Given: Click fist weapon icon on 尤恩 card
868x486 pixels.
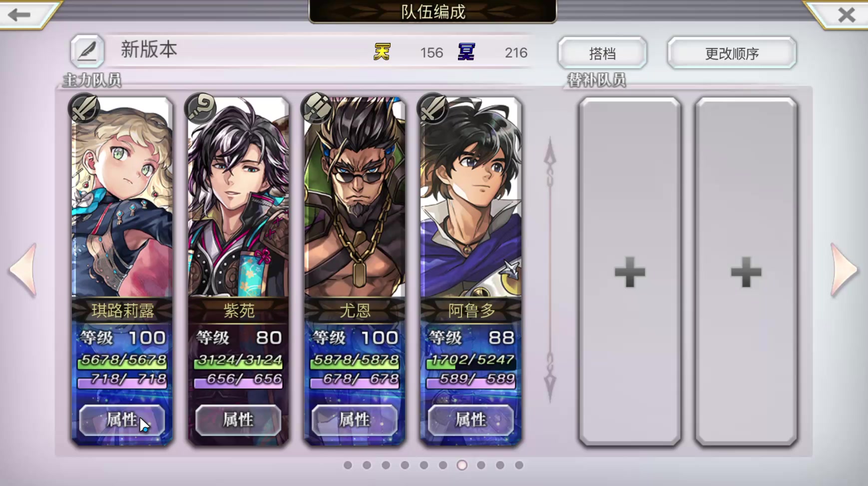Looking at the screenshot, I should [x=317, y=107].
